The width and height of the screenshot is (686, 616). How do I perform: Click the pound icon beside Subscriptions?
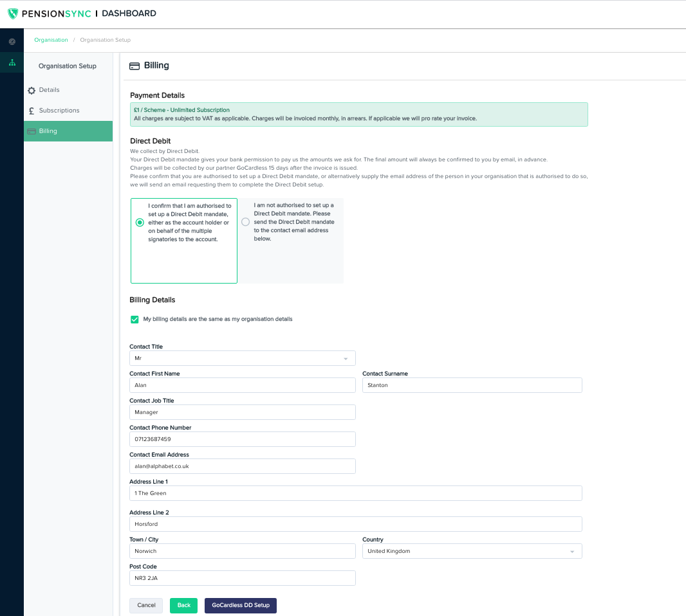point(32,111)
